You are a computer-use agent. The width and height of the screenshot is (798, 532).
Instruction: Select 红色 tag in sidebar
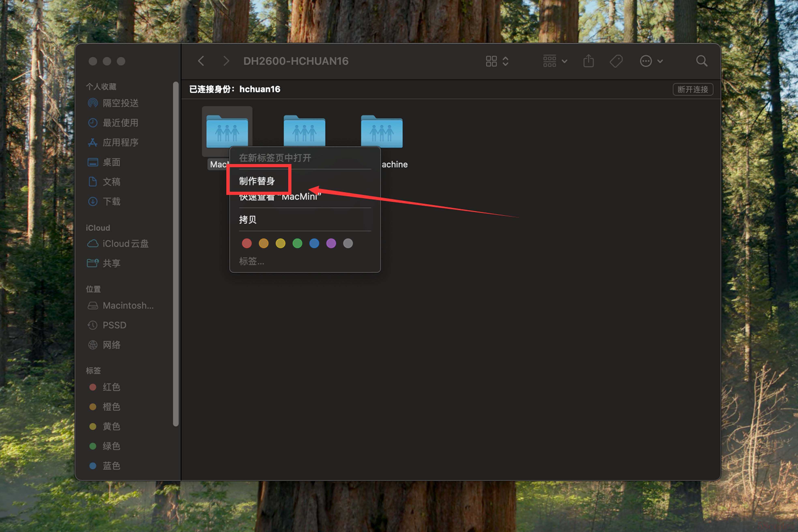coord(111,387)
